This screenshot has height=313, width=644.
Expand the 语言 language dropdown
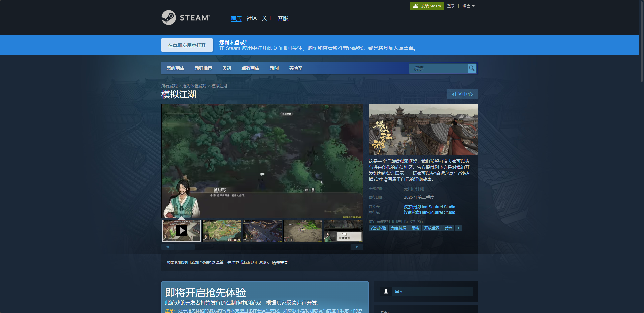pos(468,6)
